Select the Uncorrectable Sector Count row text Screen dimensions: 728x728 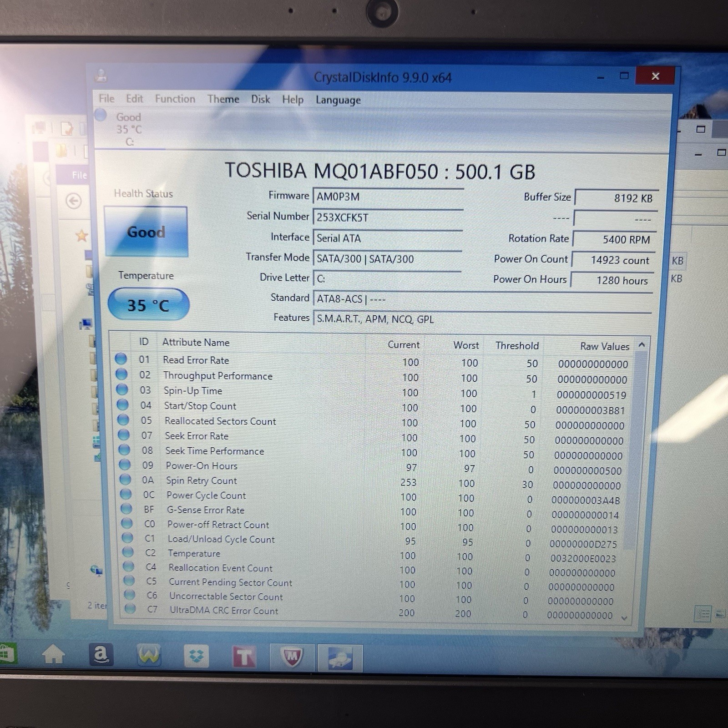coord(226,596)
